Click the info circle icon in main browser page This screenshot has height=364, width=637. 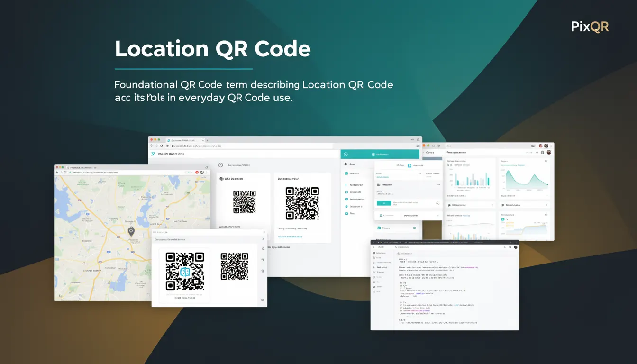tap(220, 165)
